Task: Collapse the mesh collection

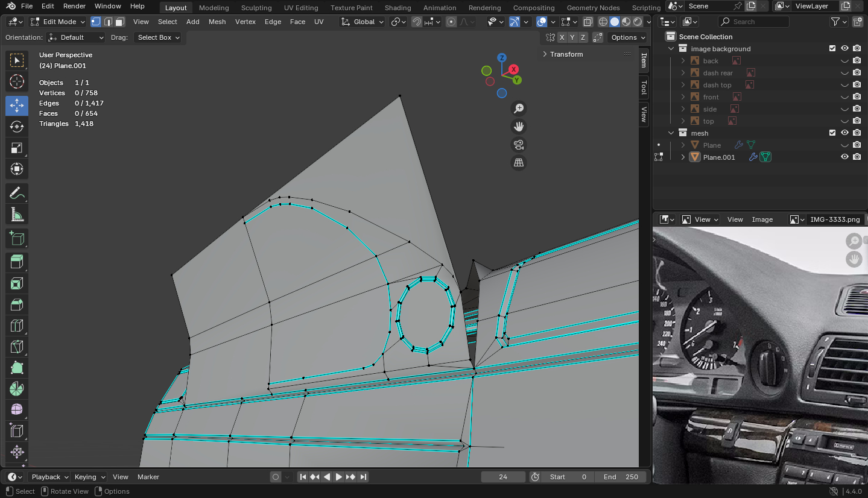Action: pyautogui.click(x=671, y=133)
